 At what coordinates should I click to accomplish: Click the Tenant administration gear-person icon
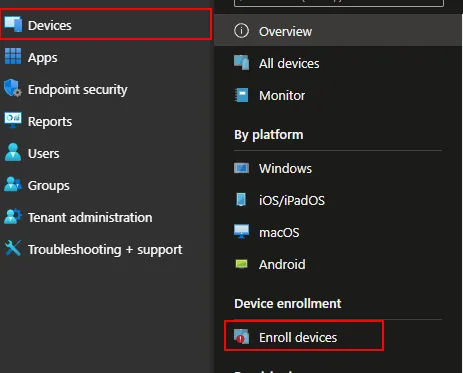[x=13, y=216]
